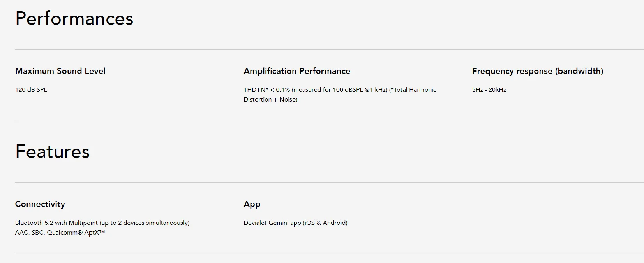Click the 5Hz - 20kHz value
The height and width of the screenshot is (263, 644).
click(x=489, y=89)
